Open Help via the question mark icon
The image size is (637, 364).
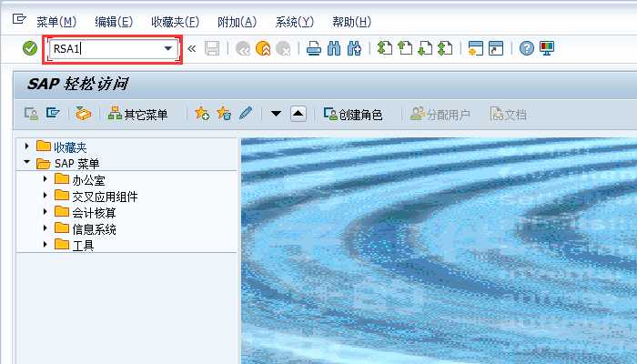(527, 49)
